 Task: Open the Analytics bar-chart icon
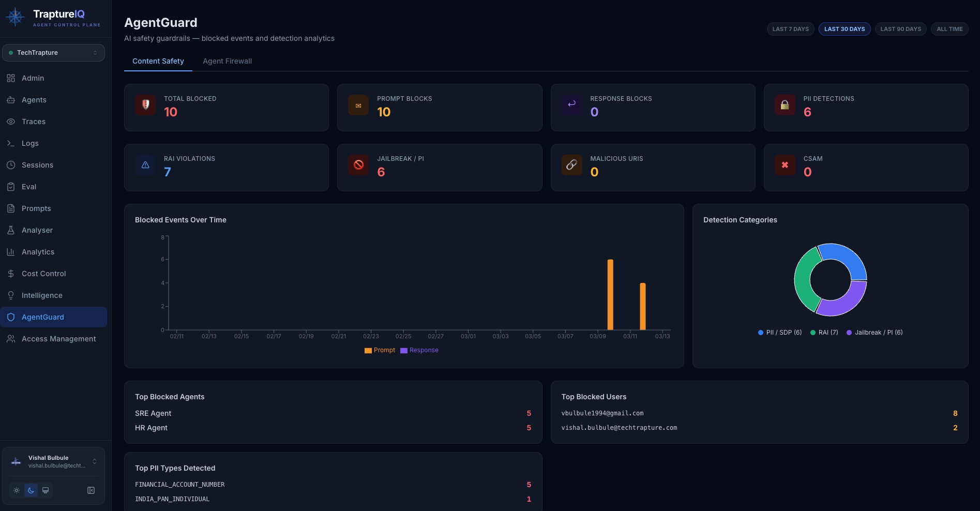click(11, 252)
